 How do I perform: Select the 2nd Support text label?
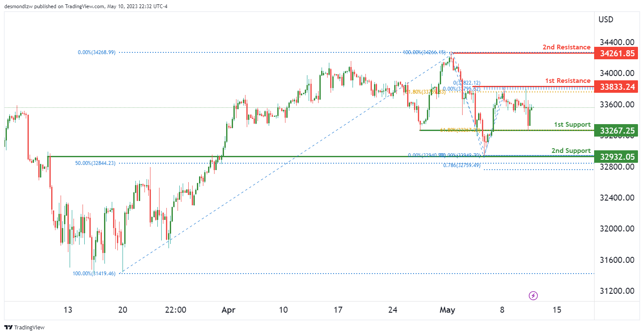pyautogui.click(x=571, y=151)
